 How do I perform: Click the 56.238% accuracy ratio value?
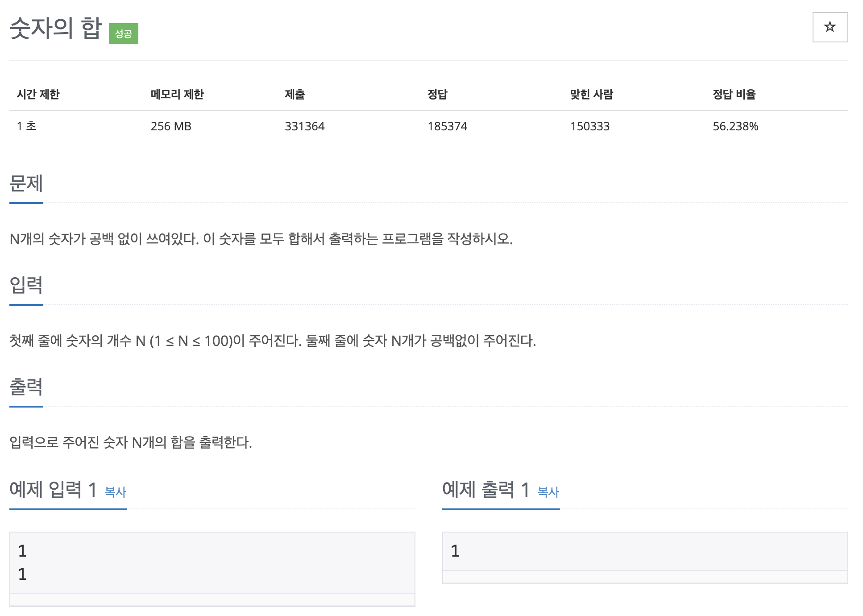click(x=735, y=126)
